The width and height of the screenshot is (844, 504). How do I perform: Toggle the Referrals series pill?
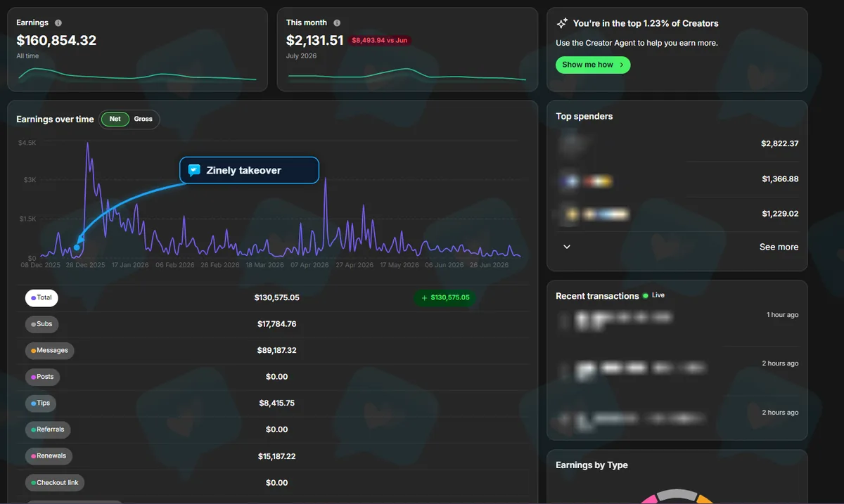pyautogui.click(x=48, y=429)
